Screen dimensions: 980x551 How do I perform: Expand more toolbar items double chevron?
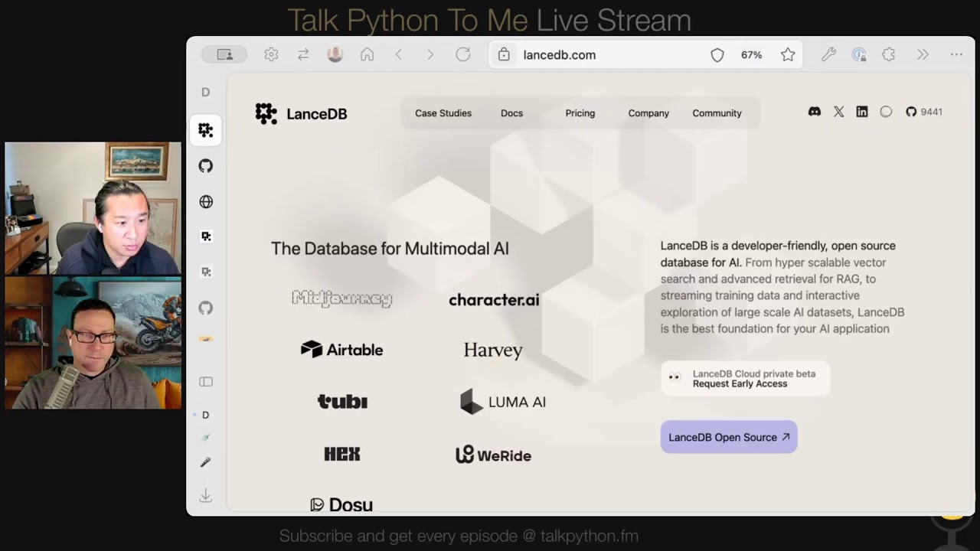pyautogui.click(x=923, y=54)
